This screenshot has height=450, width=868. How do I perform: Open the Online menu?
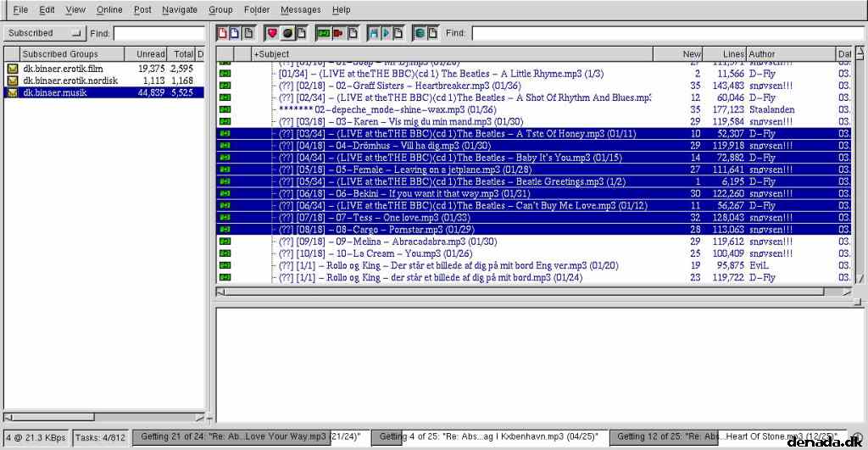[x=109, y=9]
